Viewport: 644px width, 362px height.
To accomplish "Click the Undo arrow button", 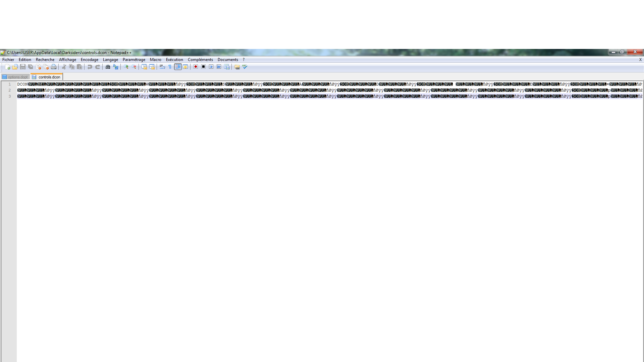I will (90, 67).
